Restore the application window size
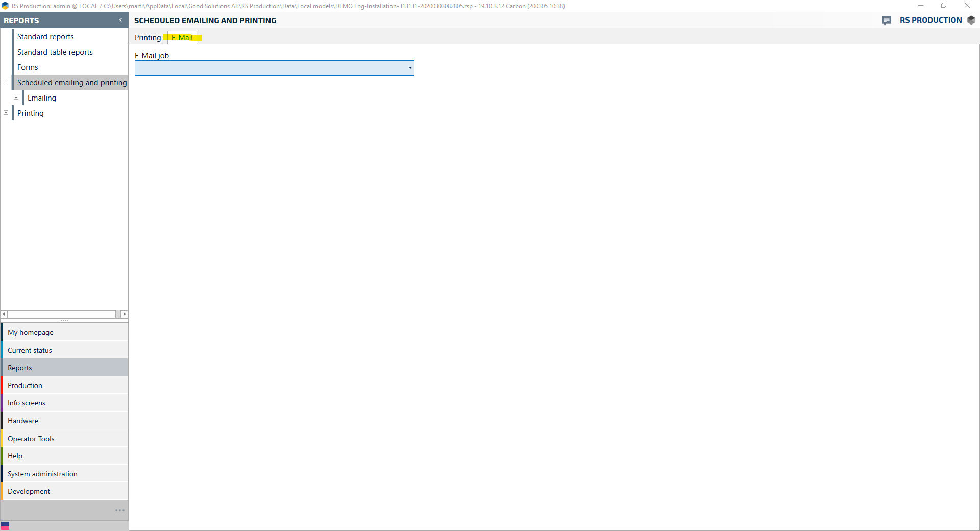The image size is (980, 531). (944, 6)
